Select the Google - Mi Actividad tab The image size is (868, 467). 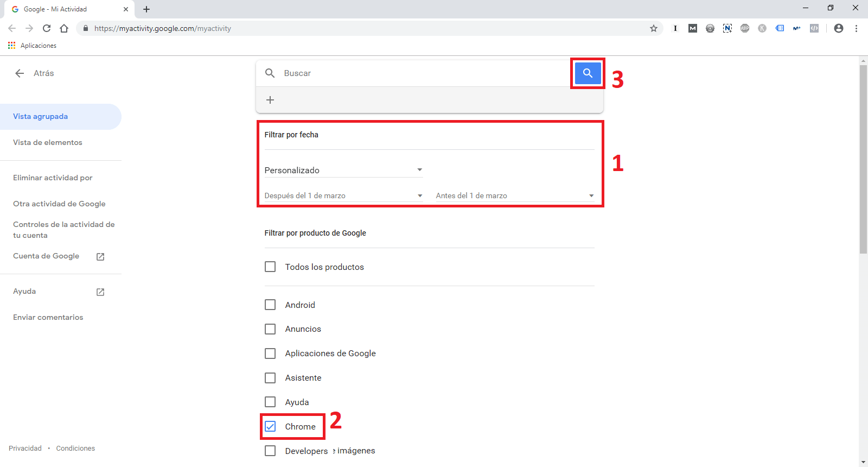coord(68,9)
